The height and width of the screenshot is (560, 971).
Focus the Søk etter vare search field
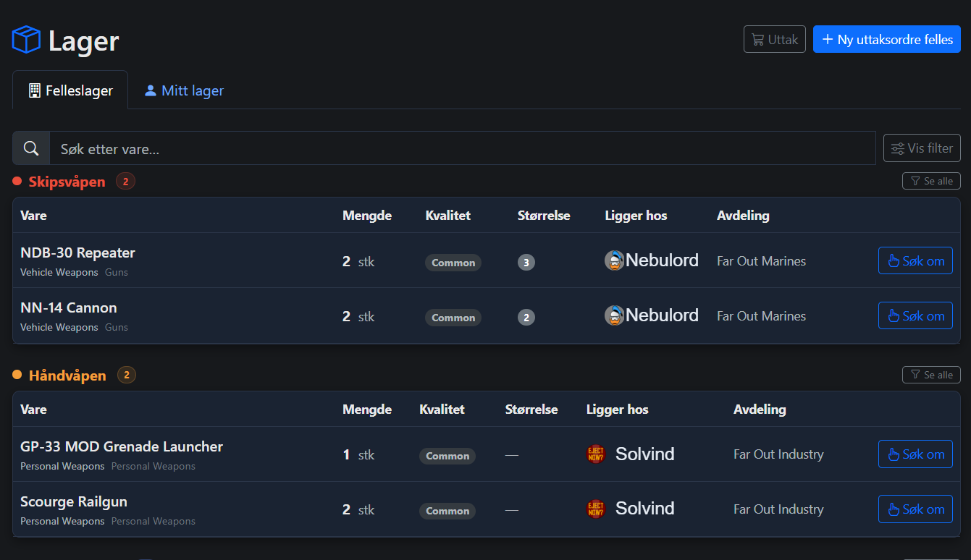[x=462, y=148]
